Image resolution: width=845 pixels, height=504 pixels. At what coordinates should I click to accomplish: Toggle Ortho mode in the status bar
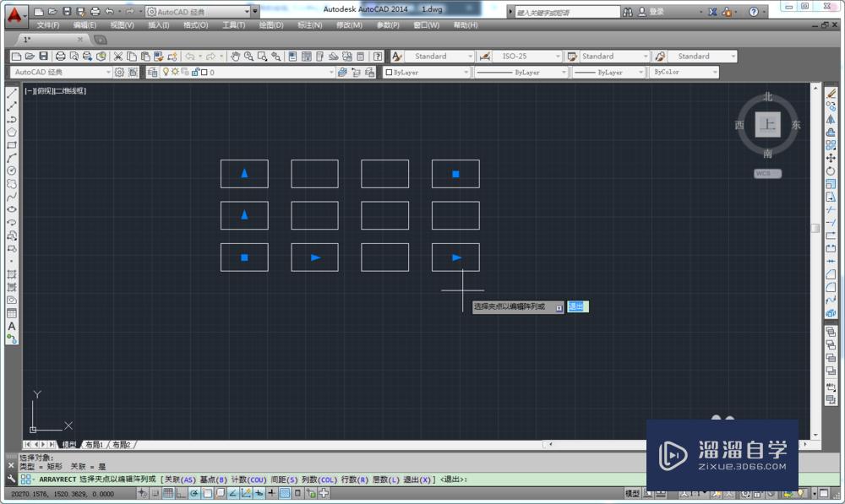click(x=179, y=496)
